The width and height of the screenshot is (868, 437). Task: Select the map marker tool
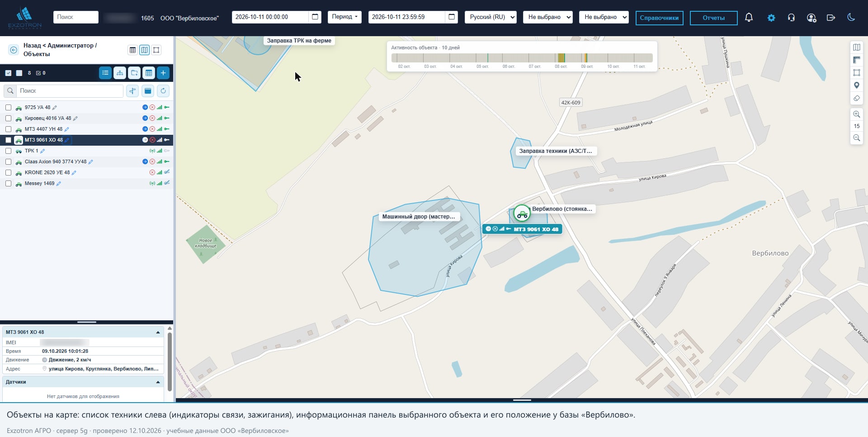[x=856, y=85]
